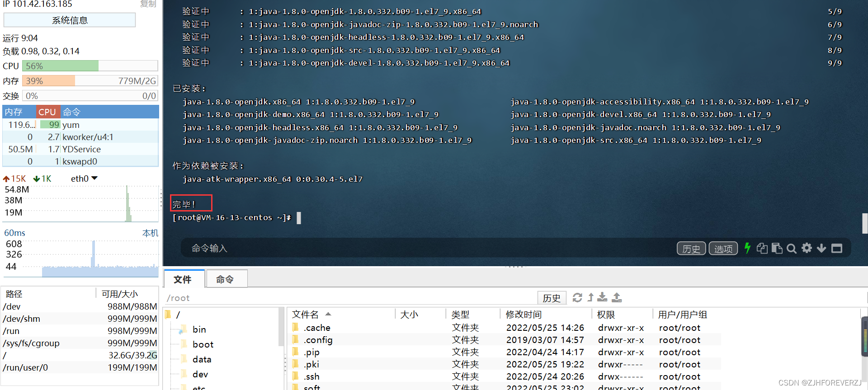
Task: Sort processes by 内存 tab
Action: coord(19,112)
